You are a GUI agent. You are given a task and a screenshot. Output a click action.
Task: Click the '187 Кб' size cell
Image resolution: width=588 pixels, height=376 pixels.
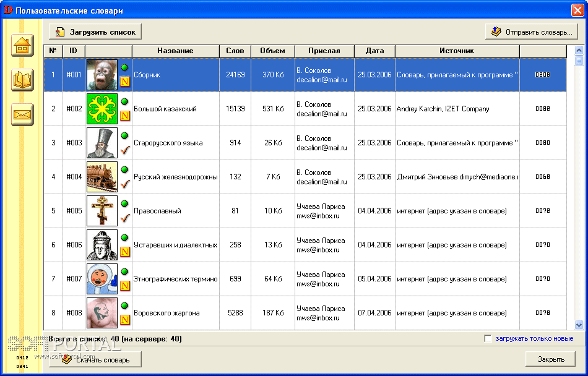click(x=273, y=313)
